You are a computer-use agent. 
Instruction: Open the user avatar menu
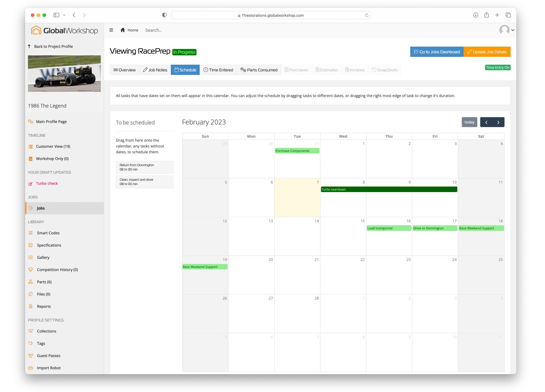(507, 30)
